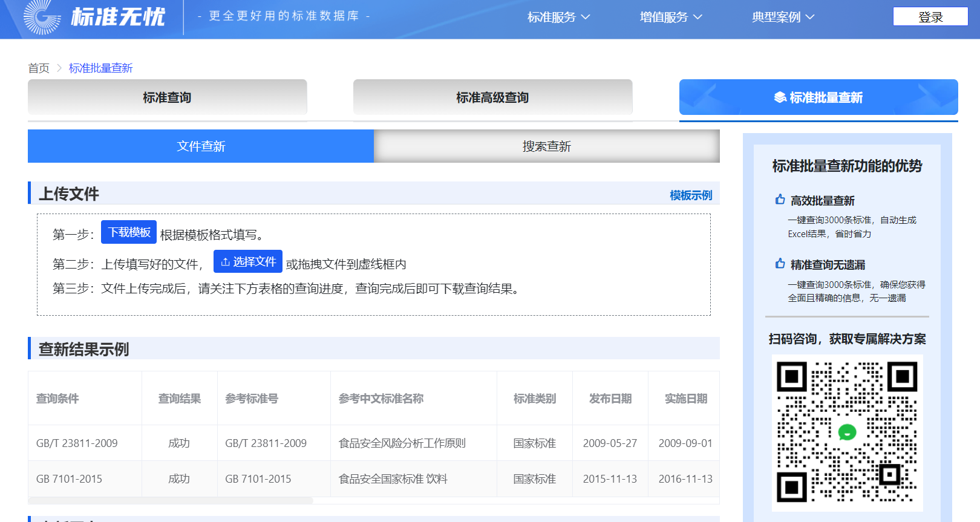Click the 标准类别 column header
This screenshot has height=522, width=980.
point(535,399)
